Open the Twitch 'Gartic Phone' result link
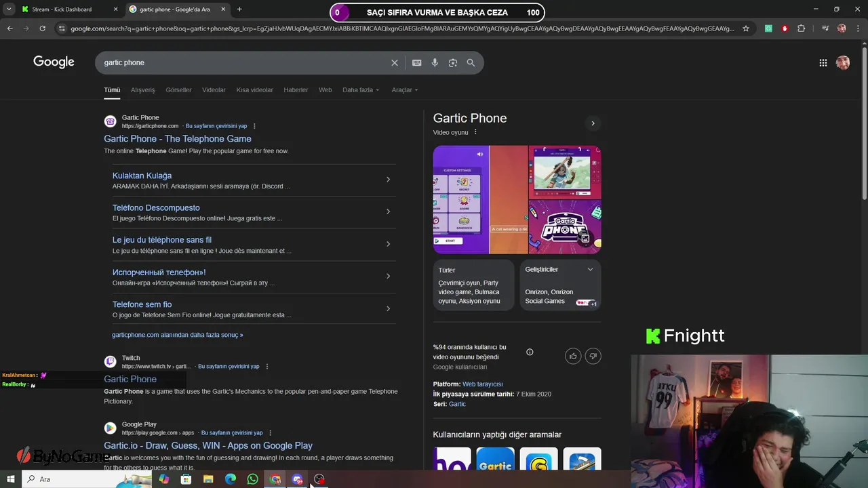This screenshot has height=488, width=868. [x=130, y=379]
